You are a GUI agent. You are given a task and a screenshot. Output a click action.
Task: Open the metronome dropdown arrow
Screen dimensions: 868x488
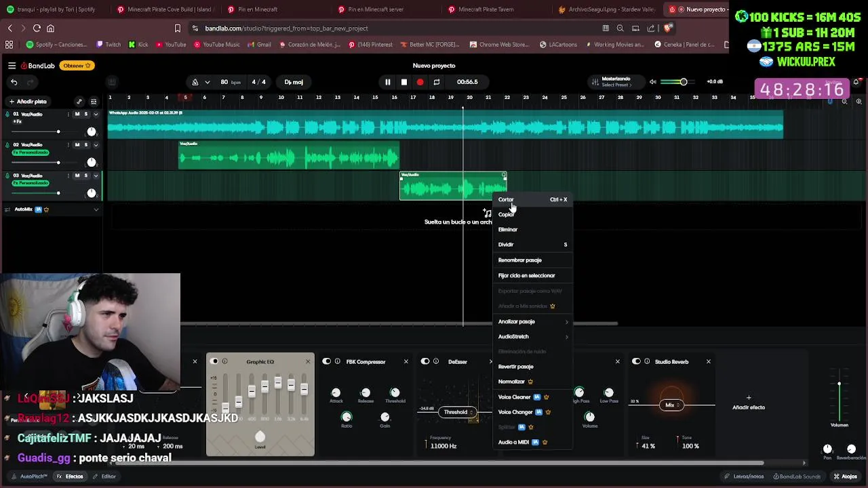[207, 82]
